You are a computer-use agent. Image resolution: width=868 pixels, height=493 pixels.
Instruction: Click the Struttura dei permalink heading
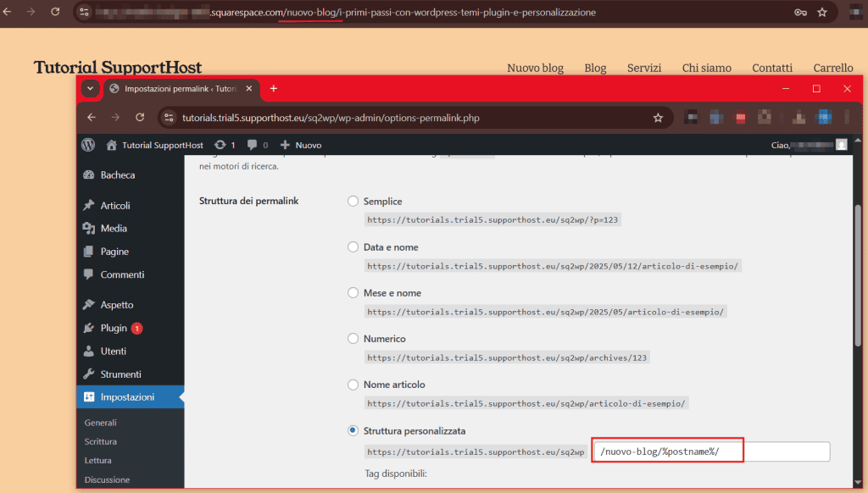tap(248, 201)
